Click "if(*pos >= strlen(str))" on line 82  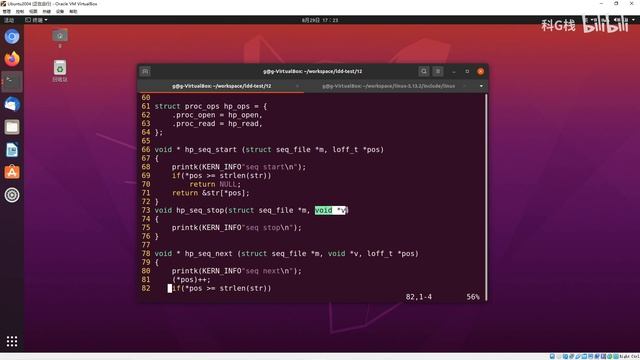coord(221,288)
